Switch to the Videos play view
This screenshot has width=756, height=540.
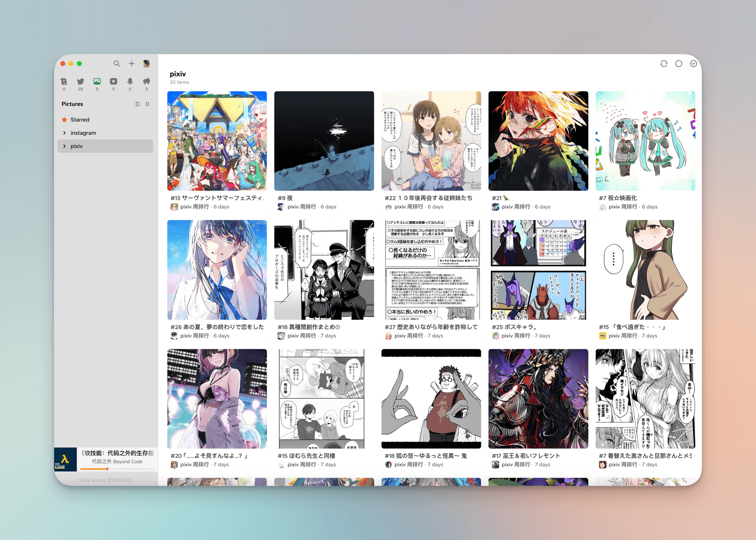[113, 81]
